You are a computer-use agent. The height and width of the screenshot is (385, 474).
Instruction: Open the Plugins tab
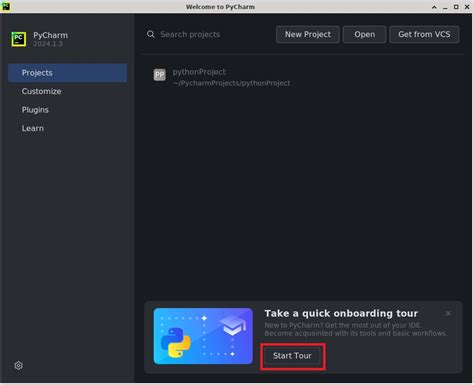pyautogui.click(x=68, y=110)
